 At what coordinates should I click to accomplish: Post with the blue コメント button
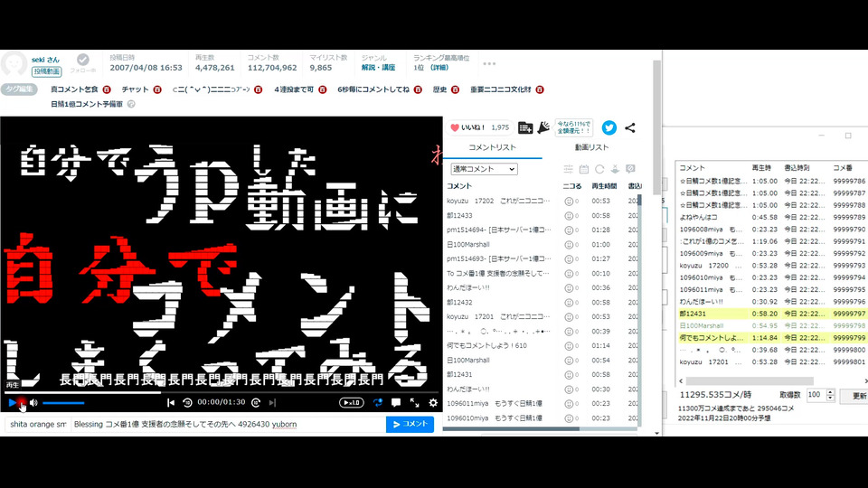(x=410, y=425)
